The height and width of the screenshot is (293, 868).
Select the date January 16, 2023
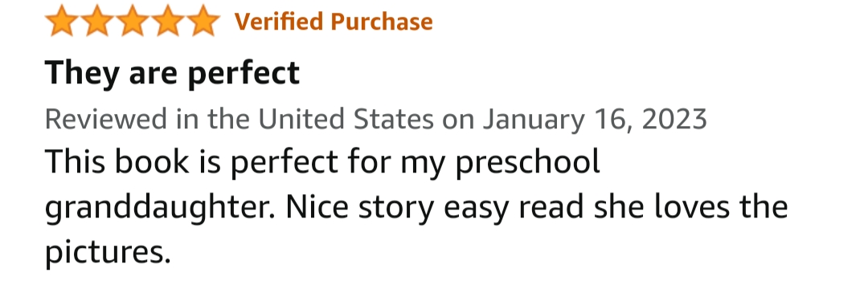coord(595,119)
